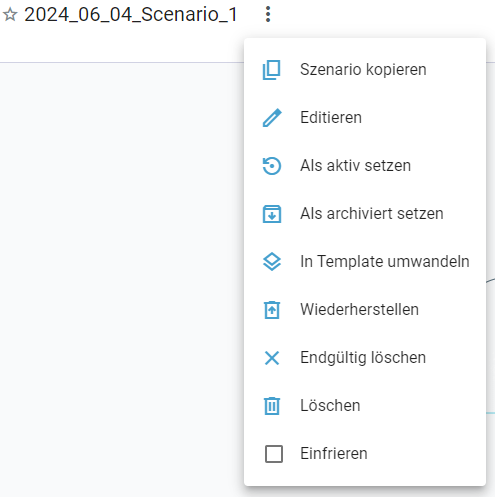Click the X icon for Endgültig löschen
495x497 pixels.
pyautogui.click(x=272, y=358)
